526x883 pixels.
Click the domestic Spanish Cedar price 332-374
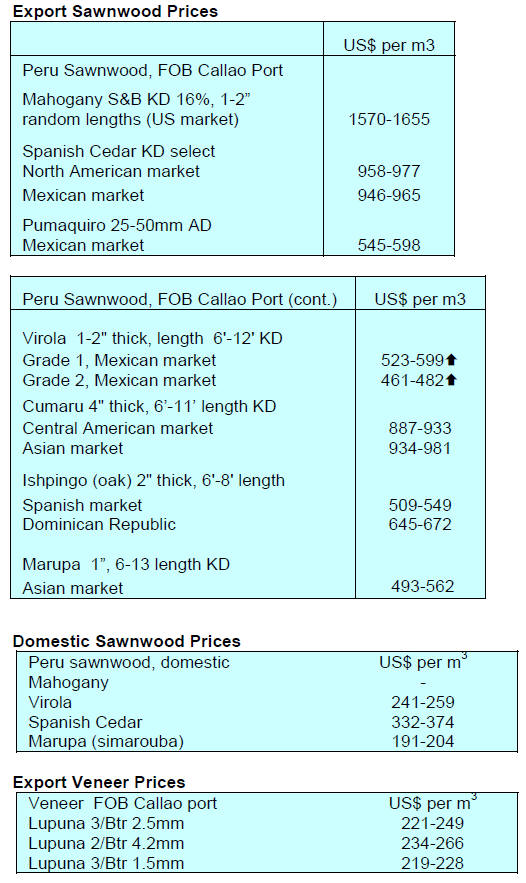pos(423,722)
